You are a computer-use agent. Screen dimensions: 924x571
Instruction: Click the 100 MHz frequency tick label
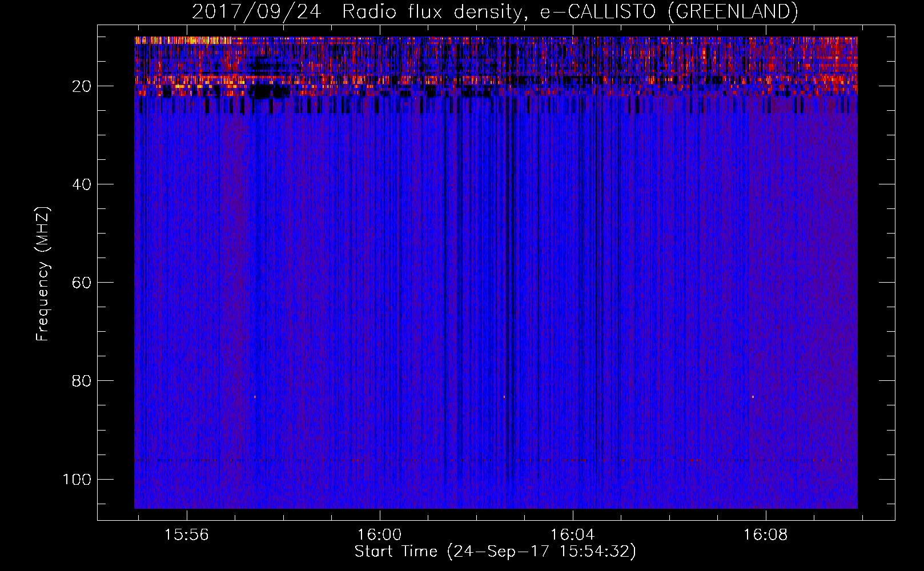tap(77, 479)
